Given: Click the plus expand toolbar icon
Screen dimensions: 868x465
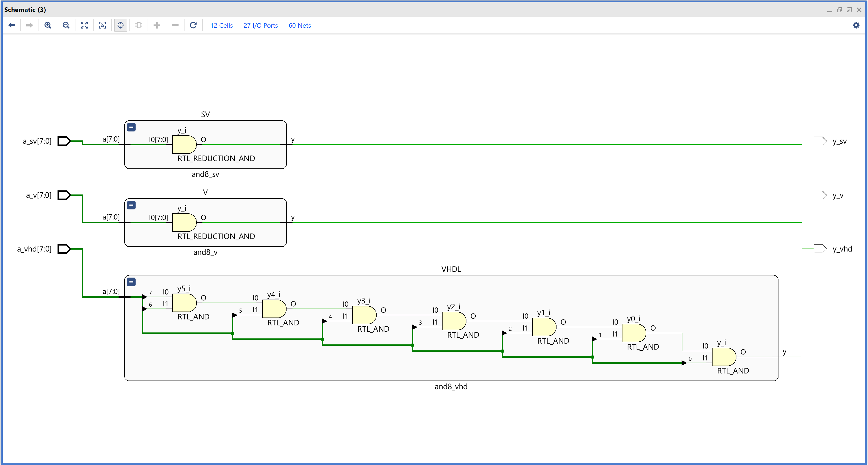Looking at the screenshot, I should (x=157, y=25).
